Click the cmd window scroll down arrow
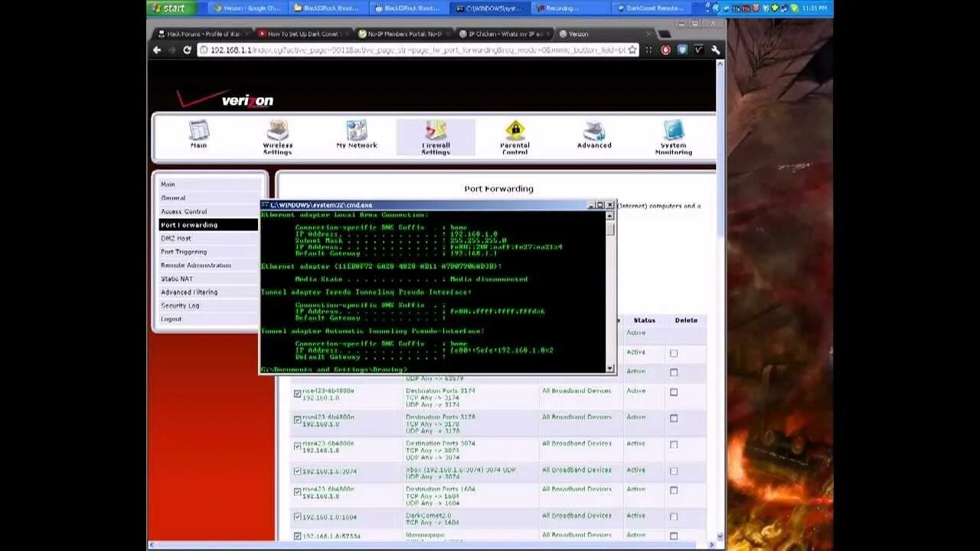This screenshot has height=551, width=980. coord(610,369)
